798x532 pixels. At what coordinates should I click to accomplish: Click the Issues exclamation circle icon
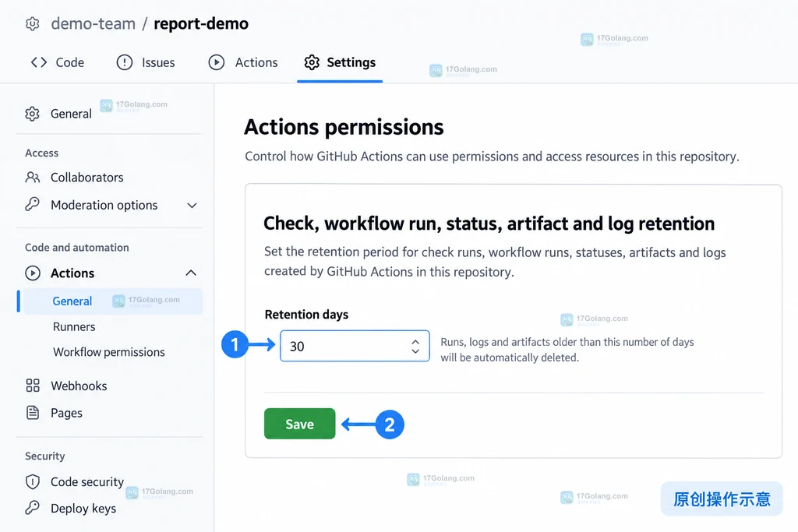click(x=124, y=62)
